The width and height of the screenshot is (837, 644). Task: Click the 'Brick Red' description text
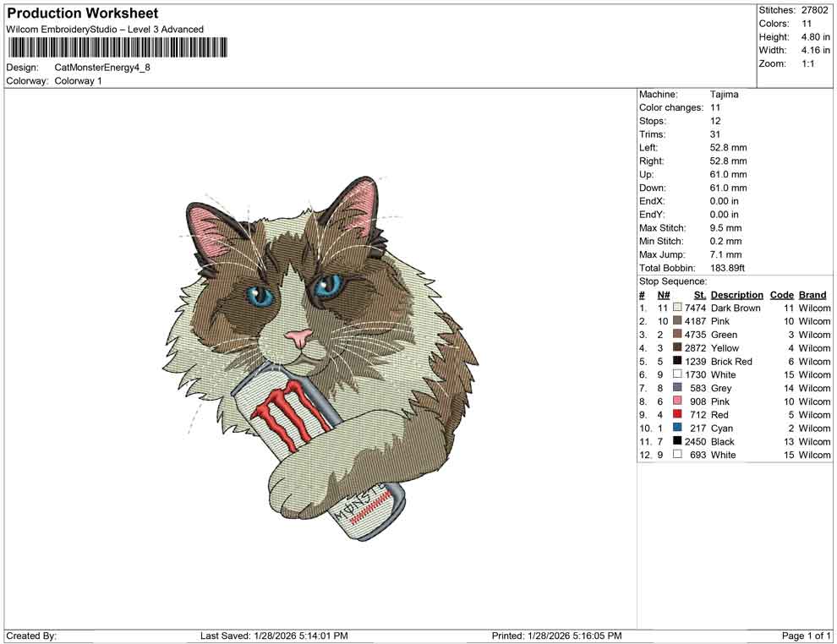click(x=731, y=361)
